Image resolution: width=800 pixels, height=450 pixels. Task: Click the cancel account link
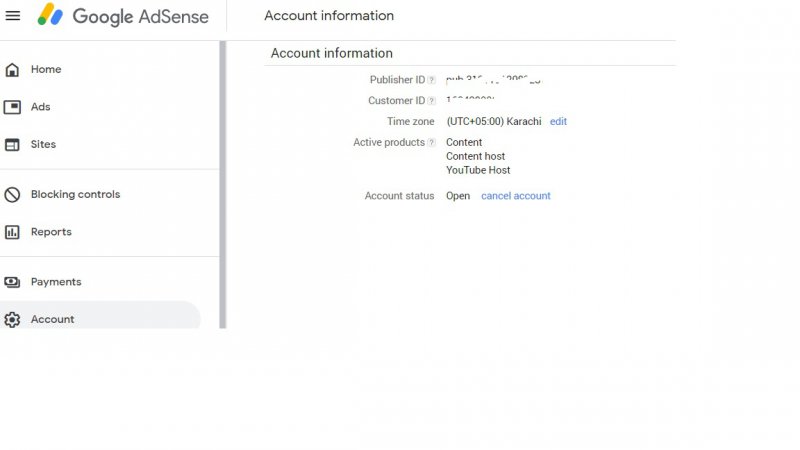click(x=515, y=196)
